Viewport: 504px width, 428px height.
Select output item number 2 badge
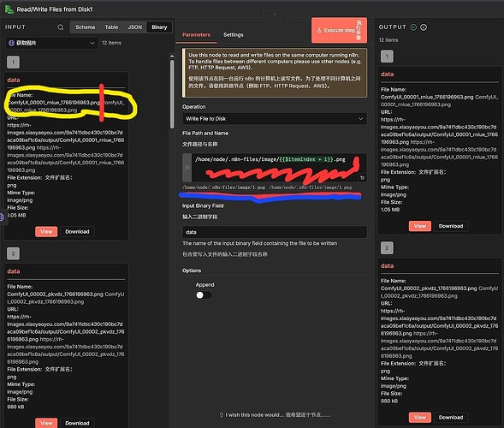coord(387,248)
